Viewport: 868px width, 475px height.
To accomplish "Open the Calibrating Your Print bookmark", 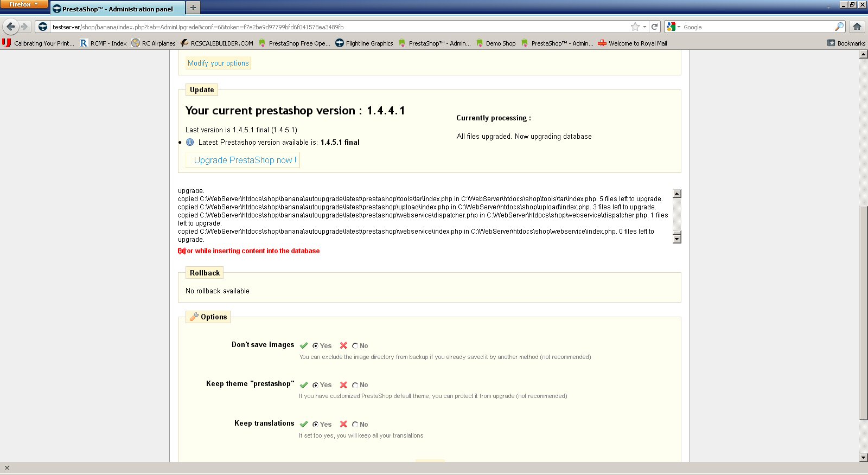I will tap(39, 43).
